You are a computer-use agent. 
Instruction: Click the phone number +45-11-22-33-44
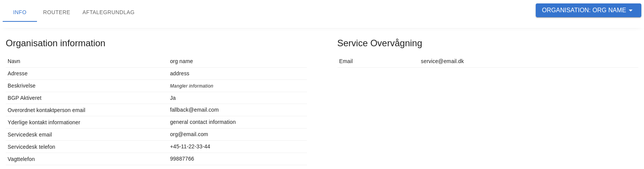click(190, 146)
